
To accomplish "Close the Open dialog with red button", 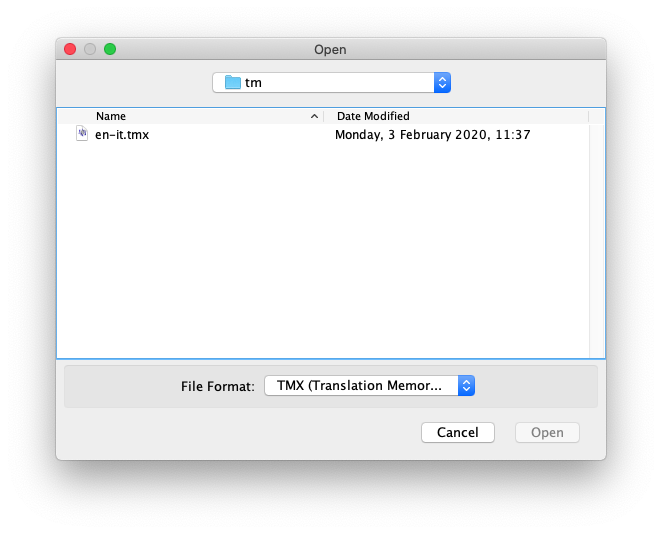I will [x=70, y=49].
